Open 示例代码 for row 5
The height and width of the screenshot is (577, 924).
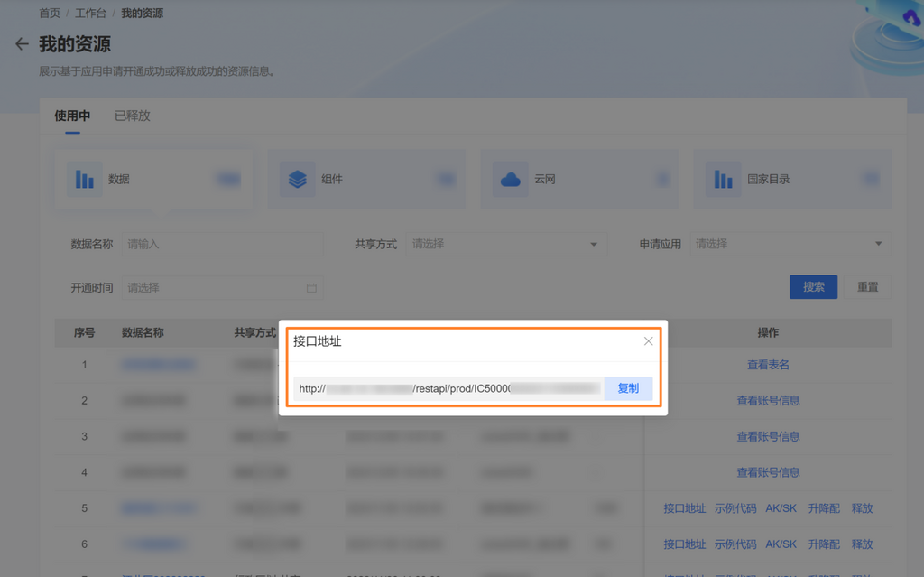[x=735, y=508]
